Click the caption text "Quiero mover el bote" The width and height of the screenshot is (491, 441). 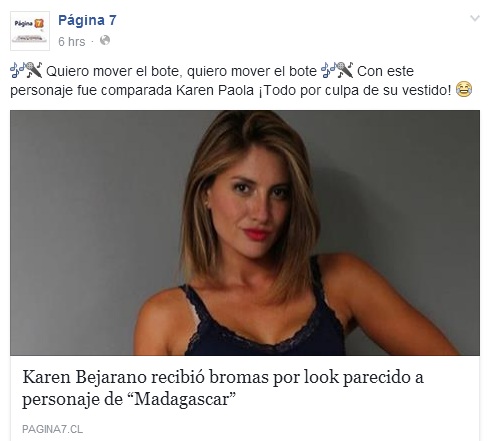click(112, 71)
